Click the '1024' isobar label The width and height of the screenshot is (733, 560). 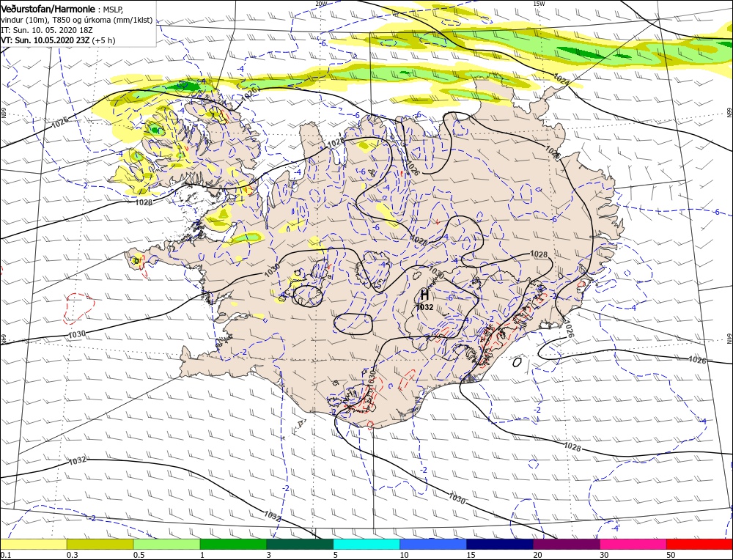click(561, 79)
